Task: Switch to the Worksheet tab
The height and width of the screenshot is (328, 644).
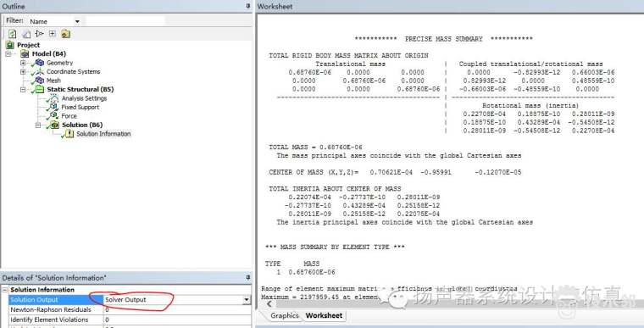Action: pyautogui.click(x=324, y=315)
